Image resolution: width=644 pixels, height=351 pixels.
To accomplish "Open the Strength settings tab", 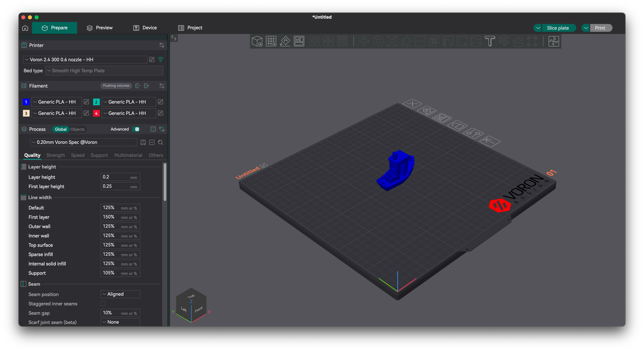I will pos(55,155).
